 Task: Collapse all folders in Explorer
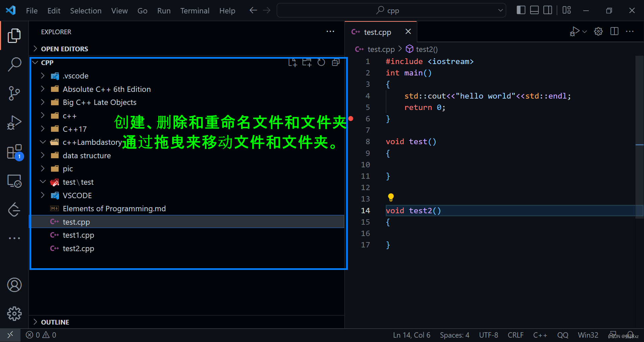(x=336, y=62)
